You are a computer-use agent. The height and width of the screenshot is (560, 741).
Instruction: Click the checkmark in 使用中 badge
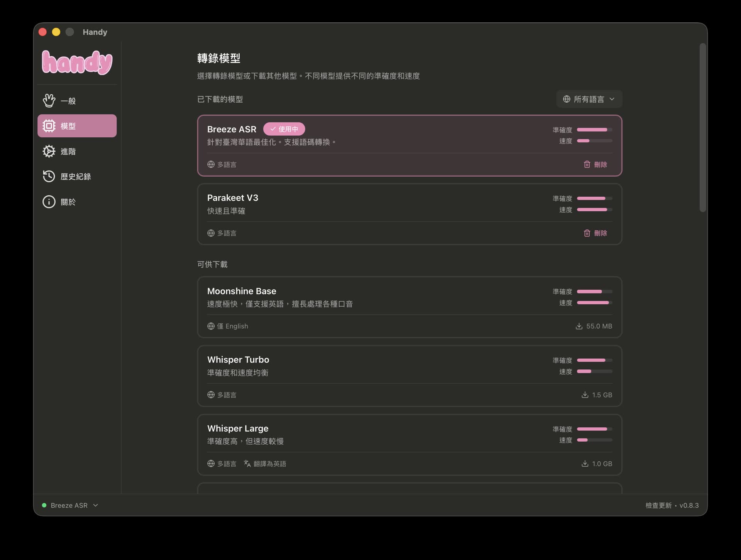point(273,129)
